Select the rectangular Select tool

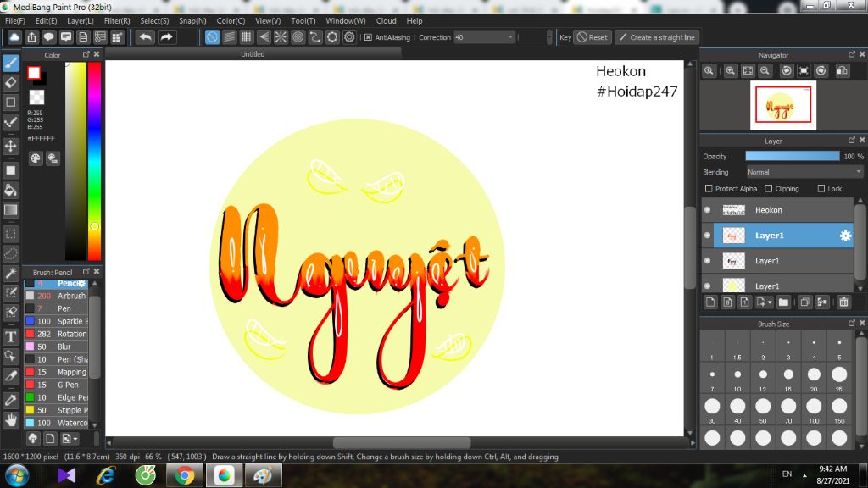point(10,234)
